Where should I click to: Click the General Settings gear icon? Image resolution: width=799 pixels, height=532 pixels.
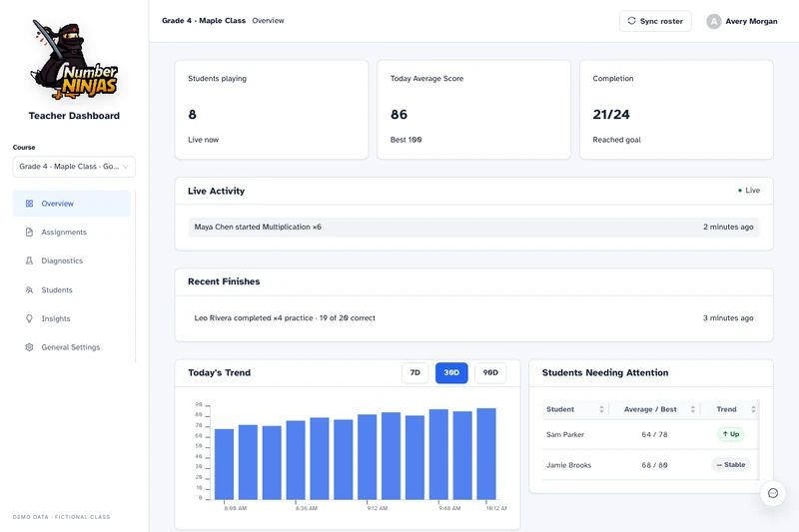29,347
